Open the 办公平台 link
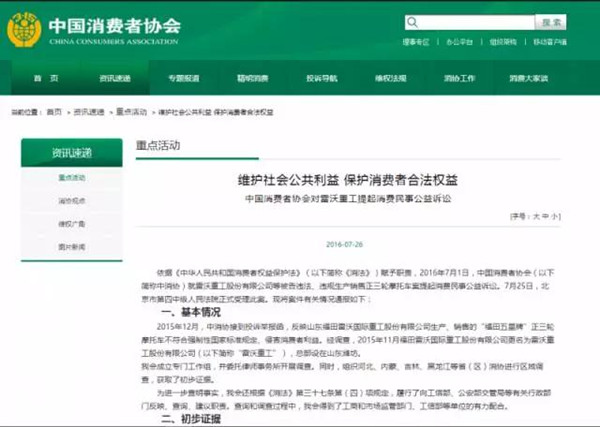Image resolution: width=600 pixels, height=427 pixels. coord(460,42)
